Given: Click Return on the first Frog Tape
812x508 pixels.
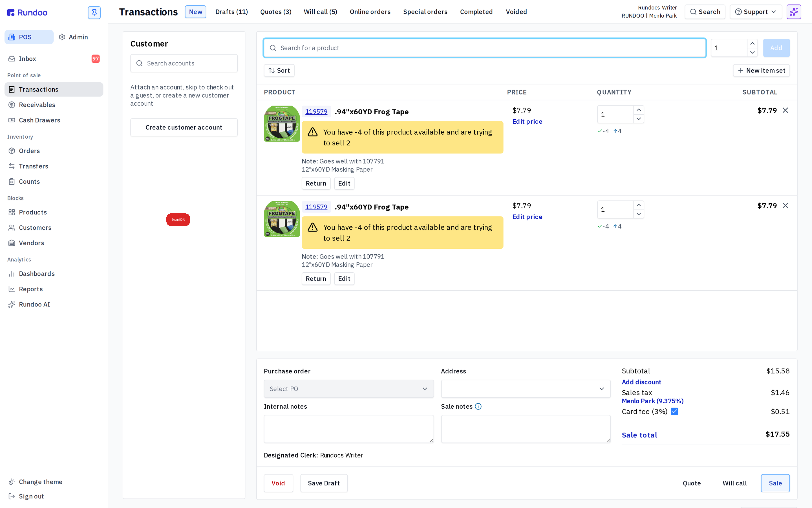Looking at the screenshot, I should 316,183.
